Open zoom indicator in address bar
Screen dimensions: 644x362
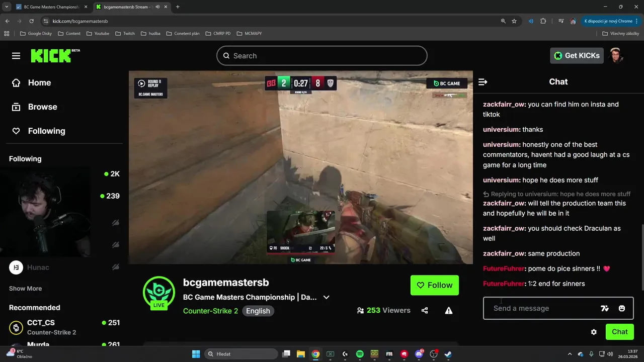click(503, 21)
